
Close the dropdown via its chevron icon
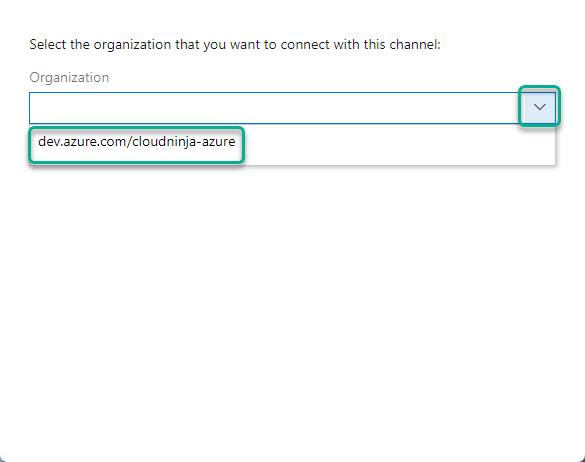(539, 107)
